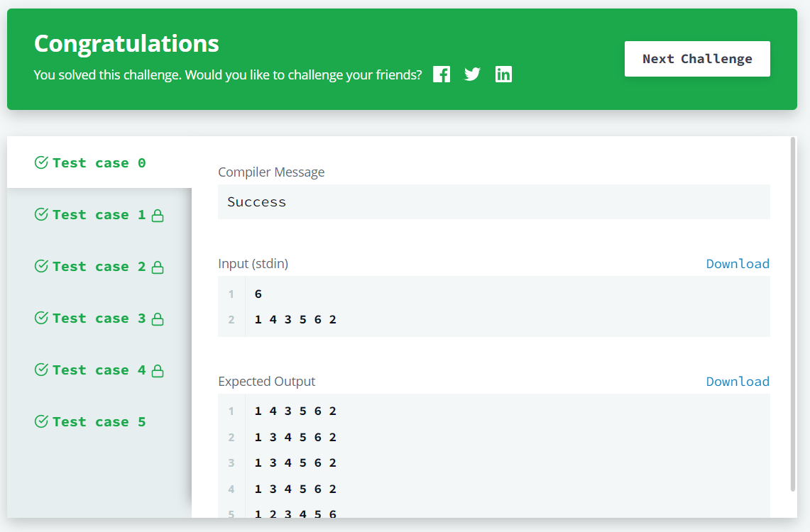Share challenge on LinkedIn icon
Viewport: 810px width, 532px height.
(x=503, y=74)
